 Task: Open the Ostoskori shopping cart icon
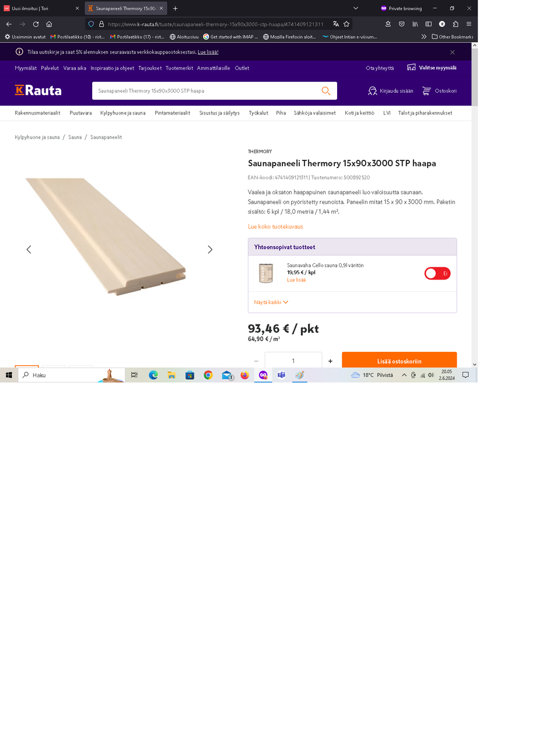click(x=426, y=91)
